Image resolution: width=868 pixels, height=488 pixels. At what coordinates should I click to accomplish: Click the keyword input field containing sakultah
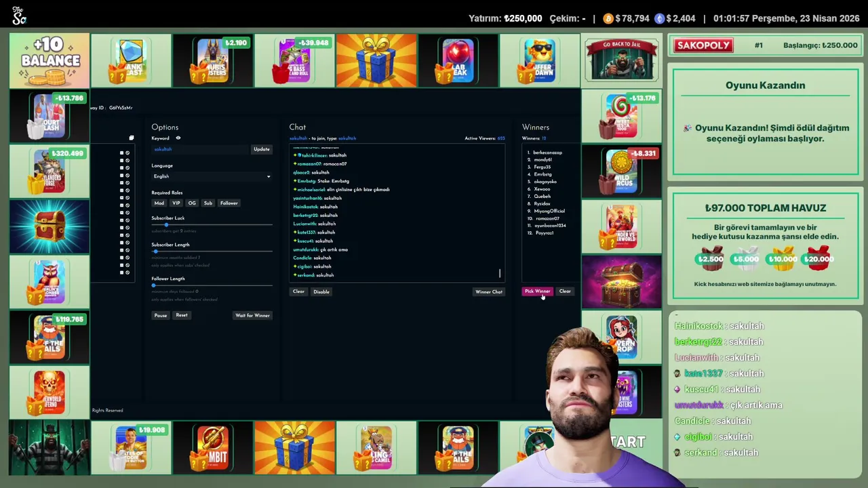coord(201,149)
